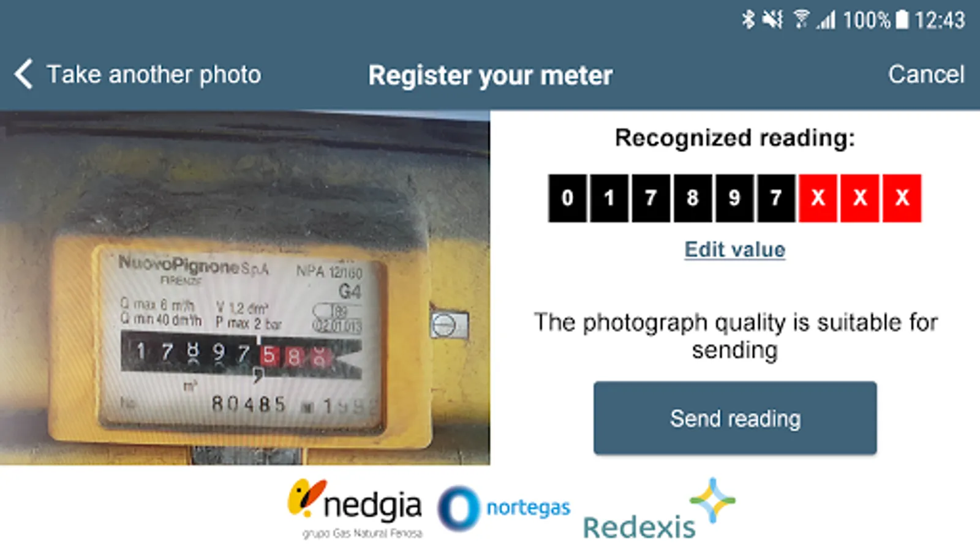Image resolution: width=980 pixels, height=551 pixels.
Task: Select the digit box showing 8
Action: pos(693,198)
